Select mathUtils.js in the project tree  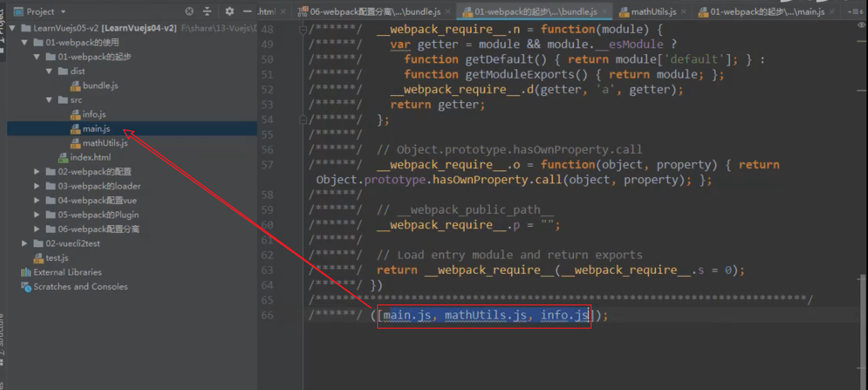(x=105, y=143)
